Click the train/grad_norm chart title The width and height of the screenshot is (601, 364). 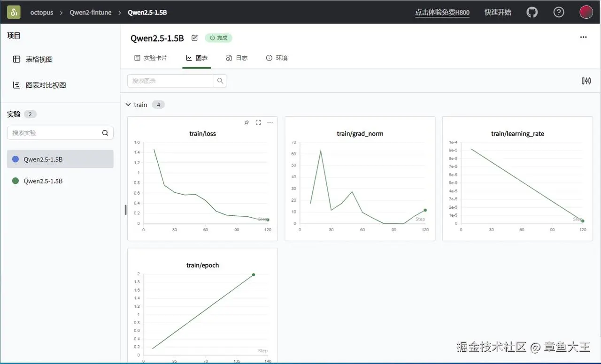pyautogui.click(x=360, y=134)
